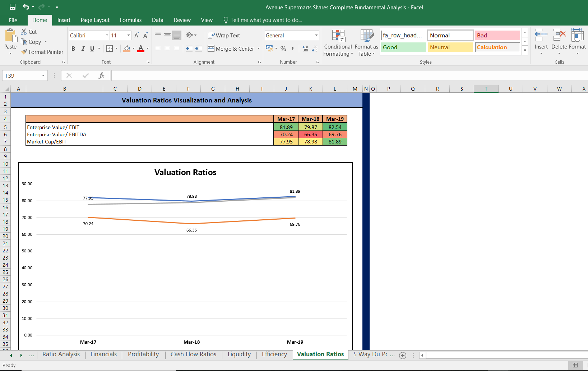588x371 pixels.
Task: Click the Insert cells button
Action: tap(541, 41)
